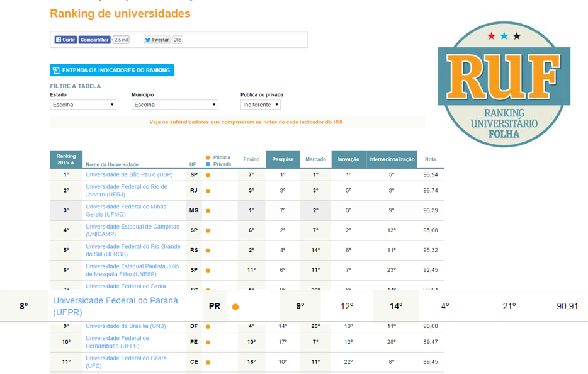The height and width of the screenshot is (374, 588).
Task: Open the Pública ou privada dropdown
Action: [260, 105]
